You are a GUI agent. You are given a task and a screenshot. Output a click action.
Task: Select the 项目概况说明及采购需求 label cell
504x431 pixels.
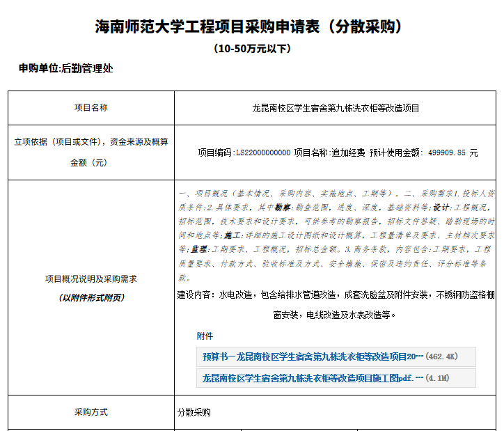pyautogui.click(x=91, y=279)
